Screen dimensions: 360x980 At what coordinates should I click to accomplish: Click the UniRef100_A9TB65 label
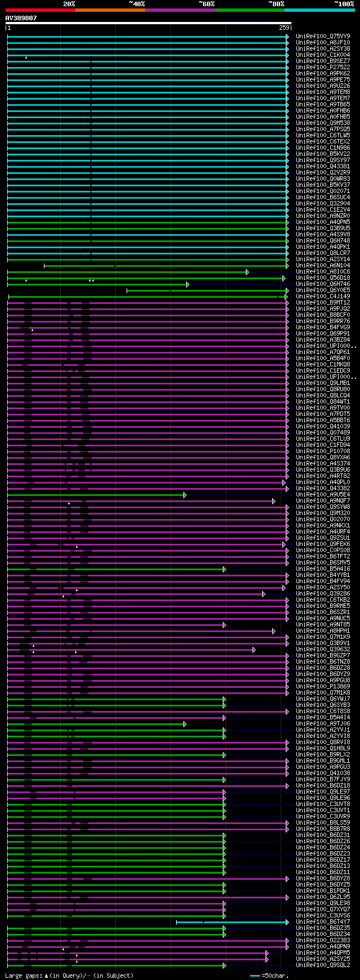pyautogui.click(x=323, y=104)
